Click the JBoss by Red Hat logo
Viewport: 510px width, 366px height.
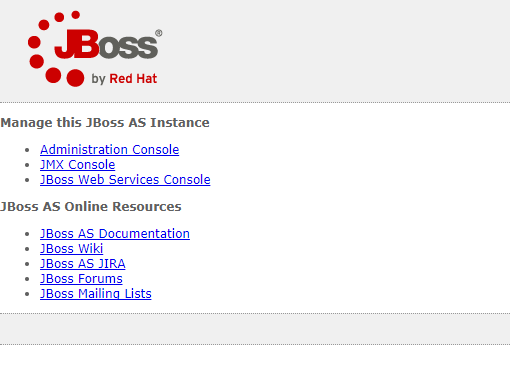click(x=95, y=49)
